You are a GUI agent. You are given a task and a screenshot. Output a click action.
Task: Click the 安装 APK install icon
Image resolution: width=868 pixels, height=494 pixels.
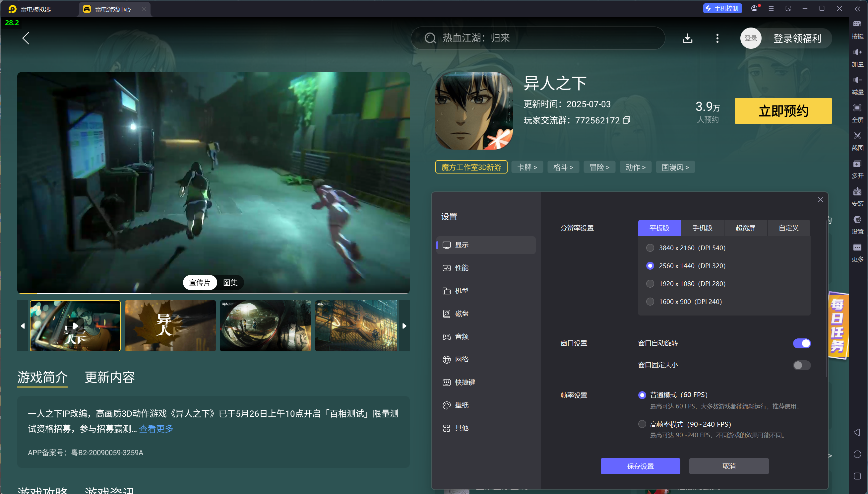pos(857,192)
